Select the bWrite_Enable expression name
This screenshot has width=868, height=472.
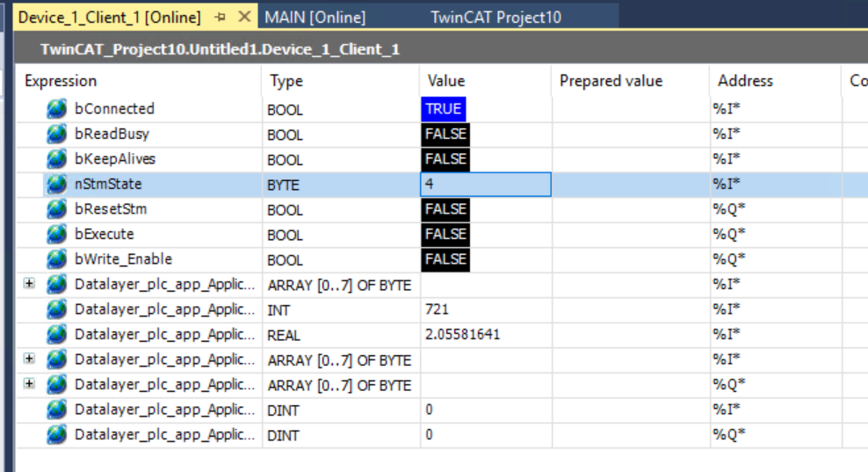(124, 259)
